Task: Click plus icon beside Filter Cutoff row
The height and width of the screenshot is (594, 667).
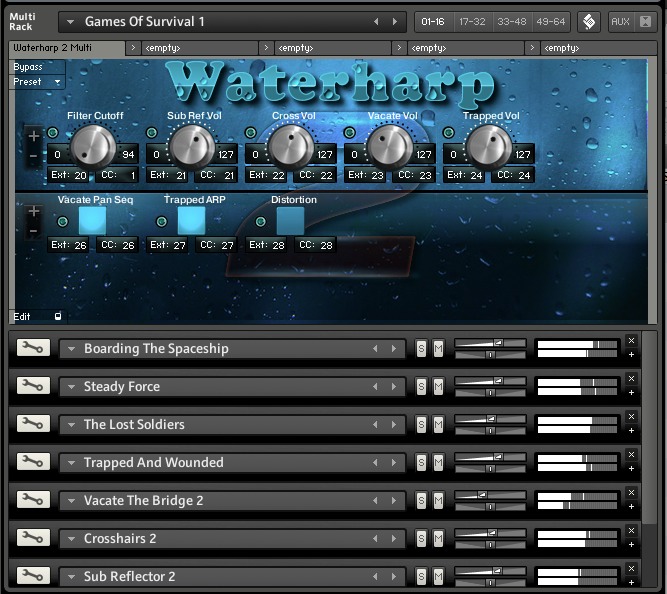Action: pyautogui.click(x=34, y=135)
